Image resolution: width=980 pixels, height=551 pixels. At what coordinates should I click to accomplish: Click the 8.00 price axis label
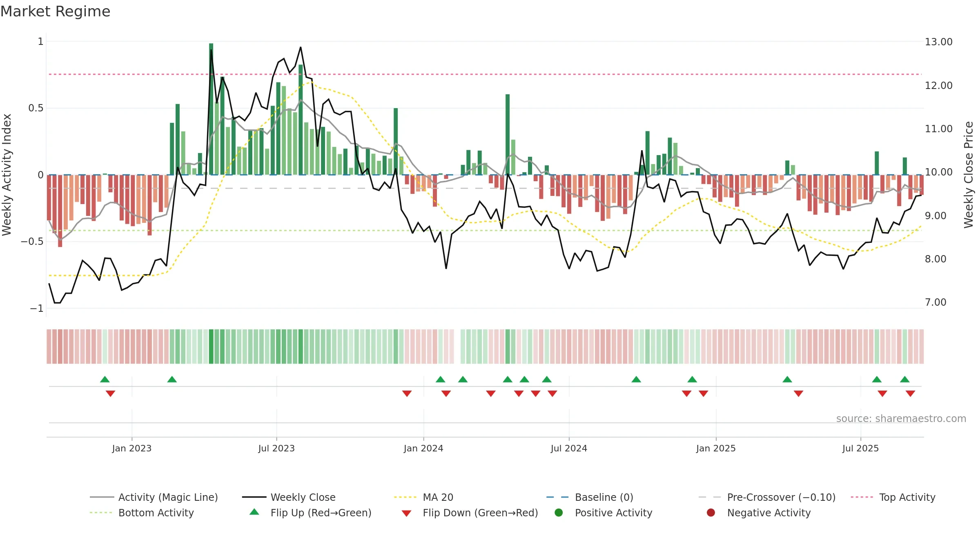pyautogui.click(x=935, y=259)
